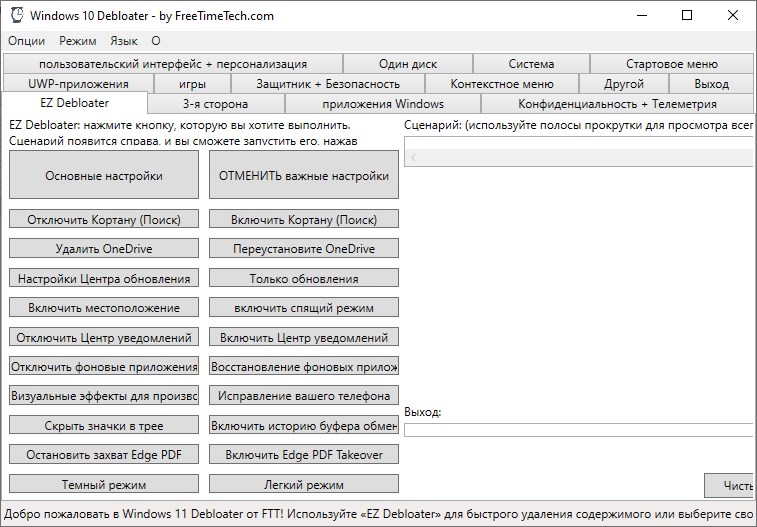This screenshot has height=527, width=757.
Task: Select the Система tab
Action: coord(531,64)
